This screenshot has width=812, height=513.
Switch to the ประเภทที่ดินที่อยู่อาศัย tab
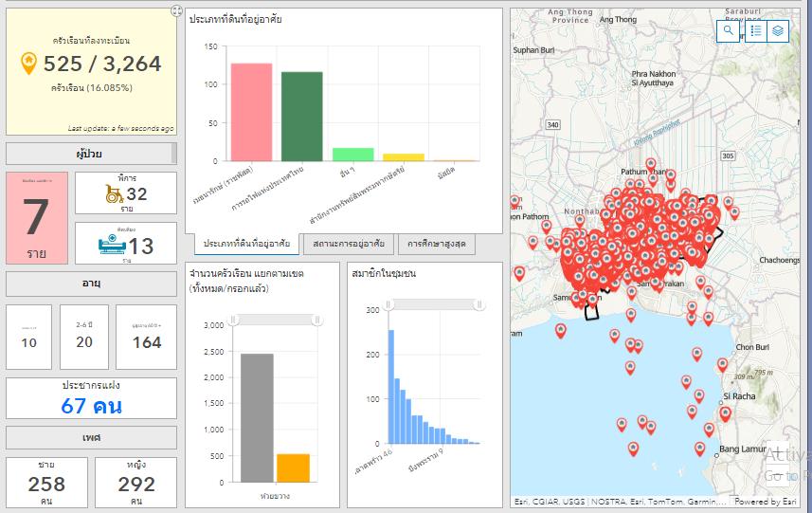click(246, 244)
